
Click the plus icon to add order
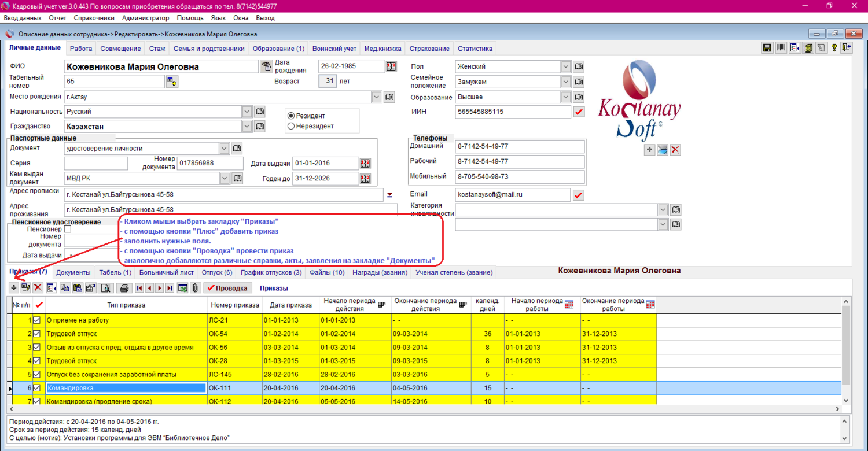coord(14,288)
